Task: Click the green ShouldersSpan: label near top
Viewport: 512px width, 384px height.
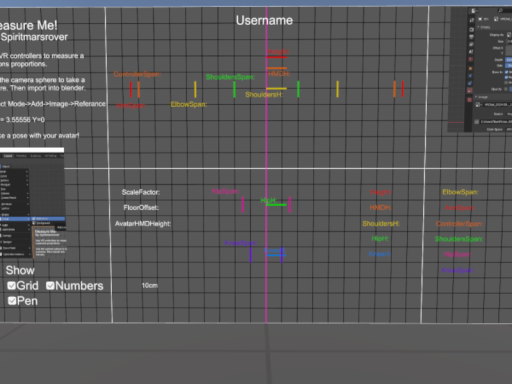Action: [230, 77]
